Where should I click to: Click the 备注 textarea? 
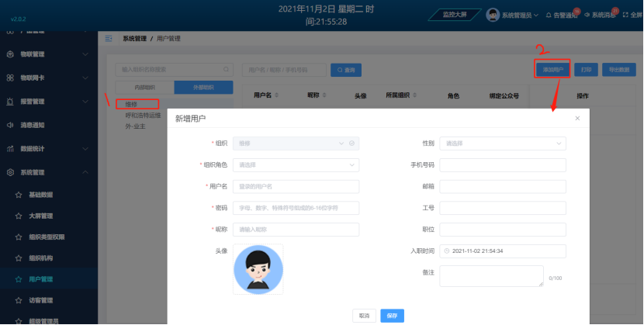[492, 276]
